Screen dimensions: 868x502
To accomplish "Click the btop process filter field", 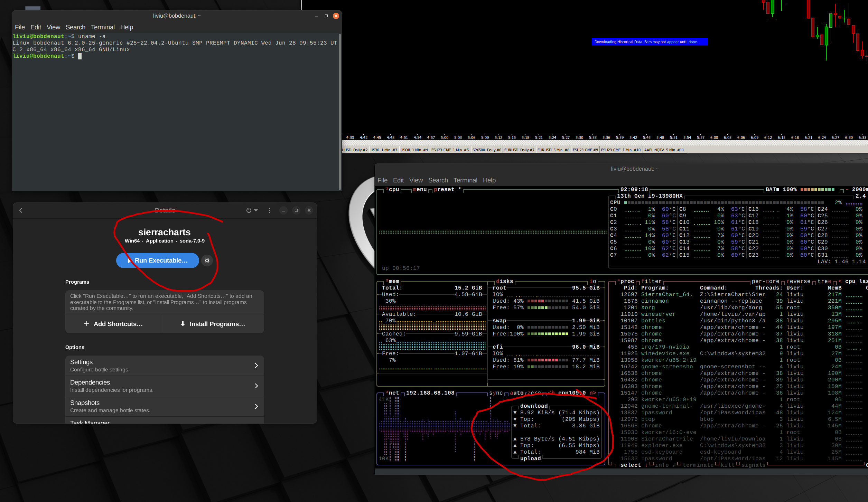I will (652, 281).
